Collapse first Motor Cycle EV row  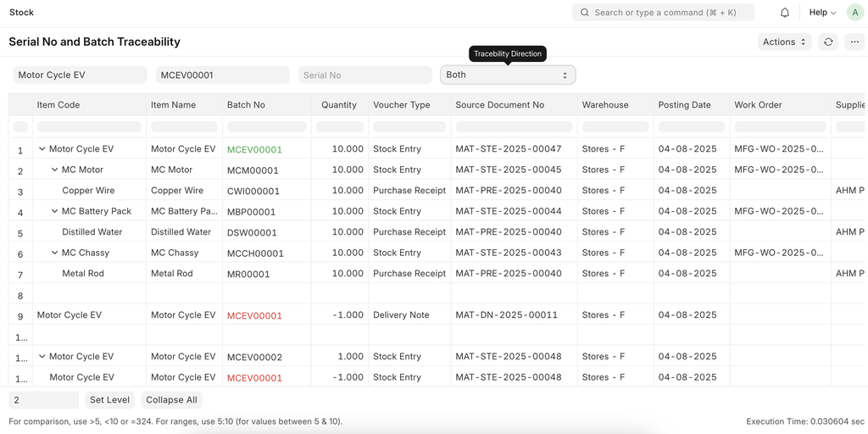pos(42,149)
